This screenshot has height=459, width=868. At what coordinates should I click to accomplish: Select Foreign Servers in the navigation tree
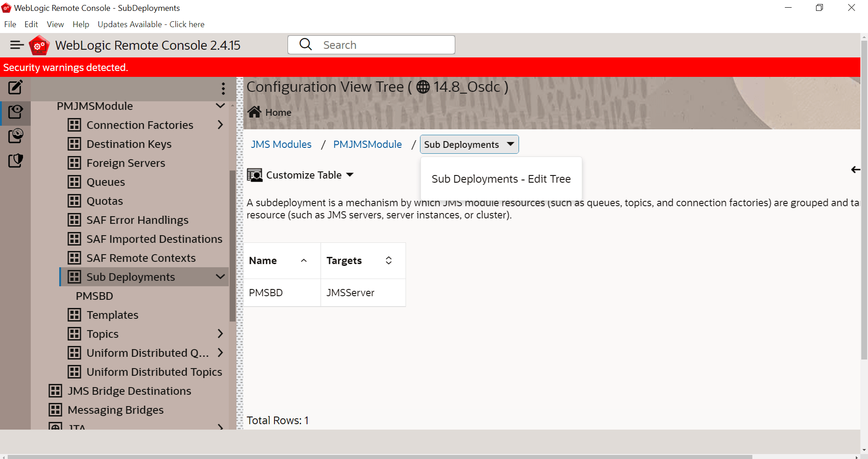coord(126,163)
